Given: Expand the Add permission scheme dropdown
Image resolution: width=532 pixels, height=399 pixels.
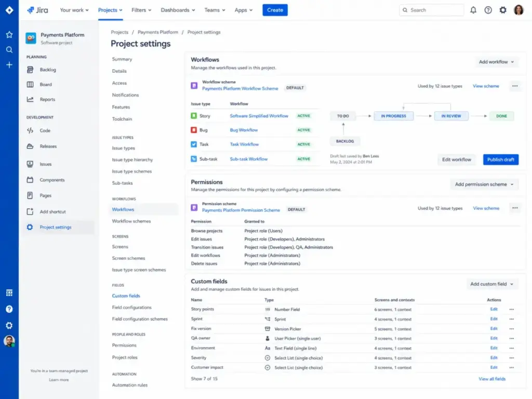Looking at the screenshot, I should click(484, 184).
